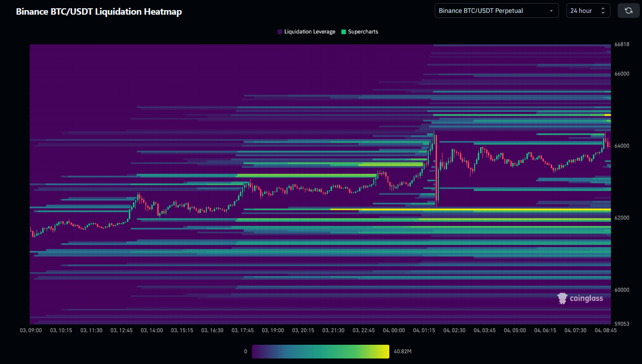Click the 64000 price axis label
The width and height of the screenshot is (642, 364).
click(x=622, y=146)
